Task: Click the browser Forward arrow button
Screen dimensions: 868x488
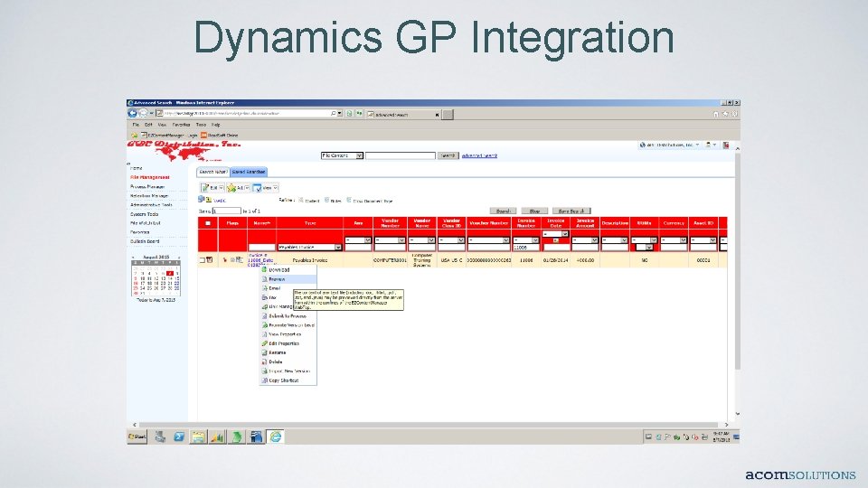Action: 144,114
